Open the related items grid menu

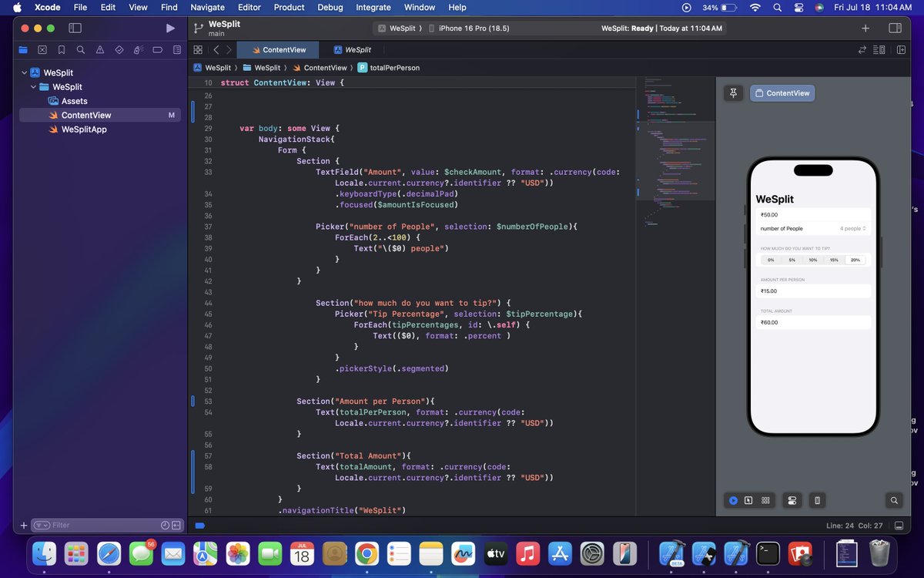[x=198, y=50]
